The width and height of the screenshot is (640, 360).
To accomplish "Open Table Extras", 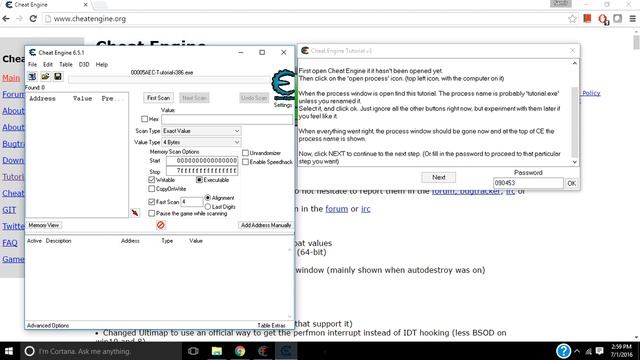I will coord(271,326).
